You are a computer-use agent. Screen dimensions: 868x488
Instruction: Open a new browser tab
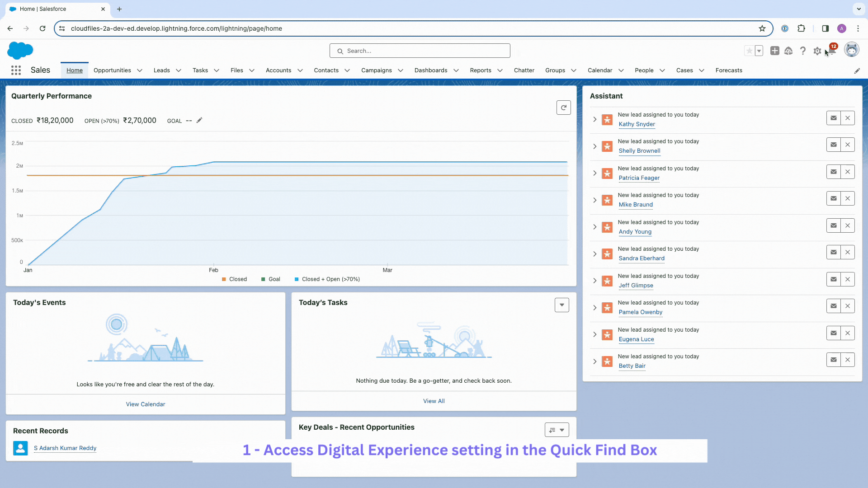pyautogui.click(x=119, y=9)
